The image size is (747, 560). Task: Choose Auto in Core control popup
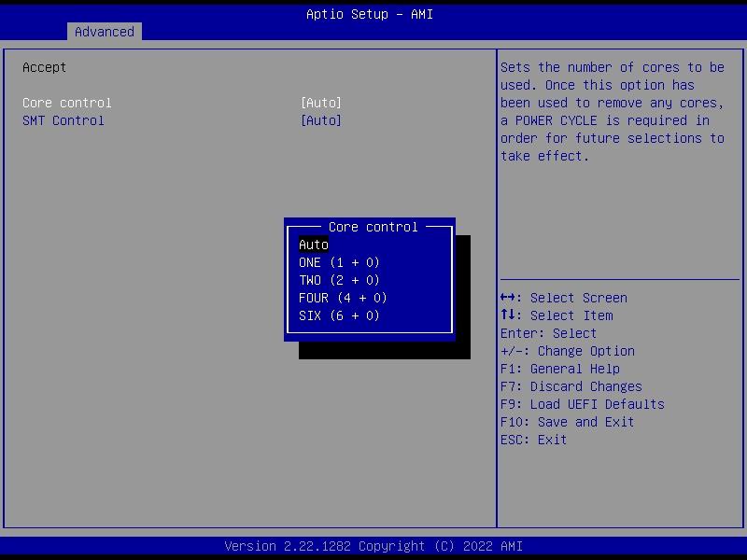pyautogui.click(x=314, y=245)
